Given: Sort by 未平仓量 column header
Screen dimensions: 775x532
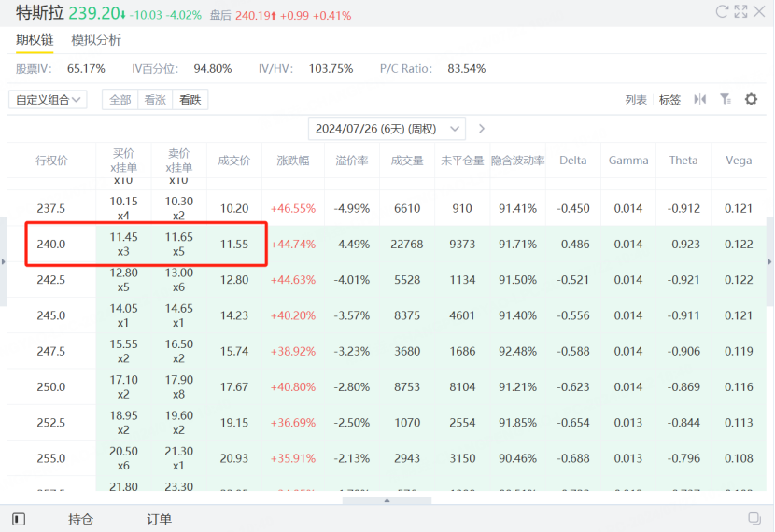Looking at the screenshot, I should click(462, 161).
